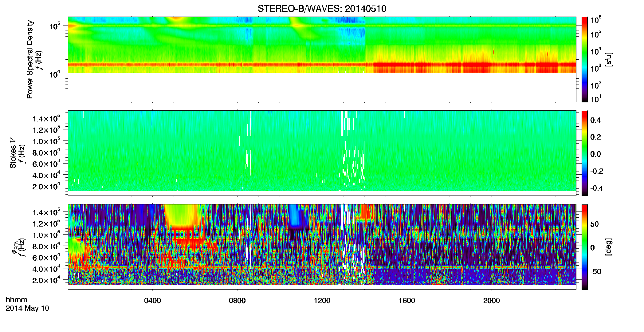This screenshot has width=644, height=332.
Task: Click the phi RTN angle color bar
Action: tap(585, 247)
